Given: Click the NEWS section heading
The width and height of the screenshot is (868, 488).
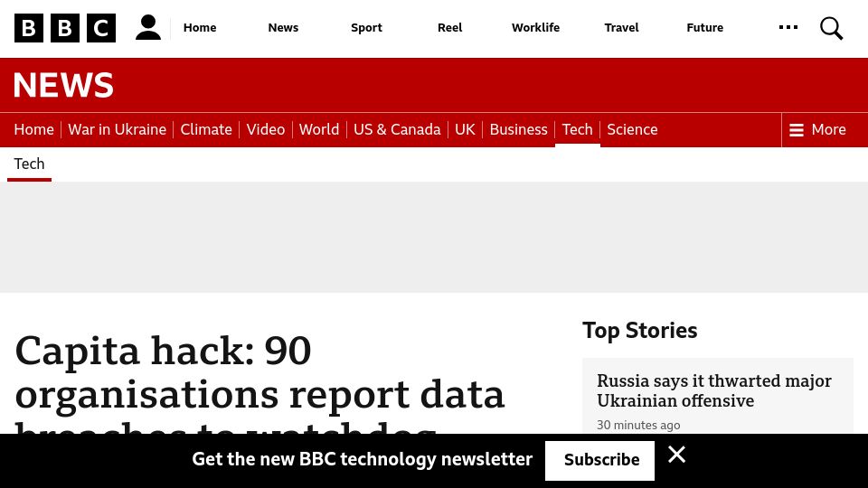Looking at the screenshot, I should click(x=63, y=85).
